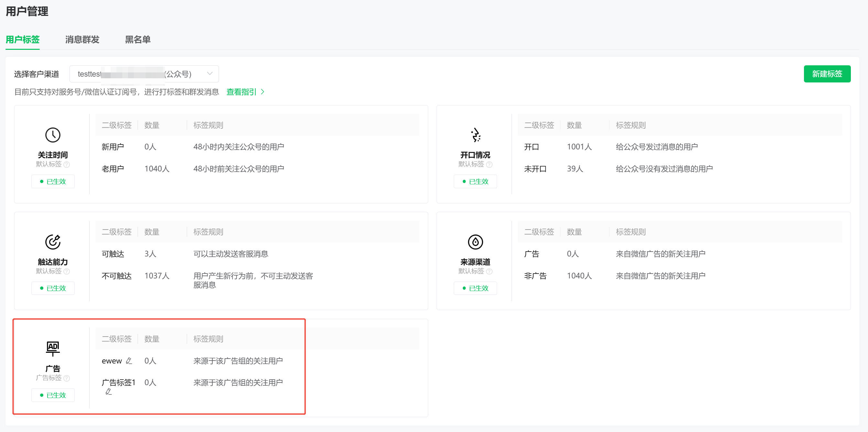
Task: Click the 新建标签 button
Action: point(827,74)
